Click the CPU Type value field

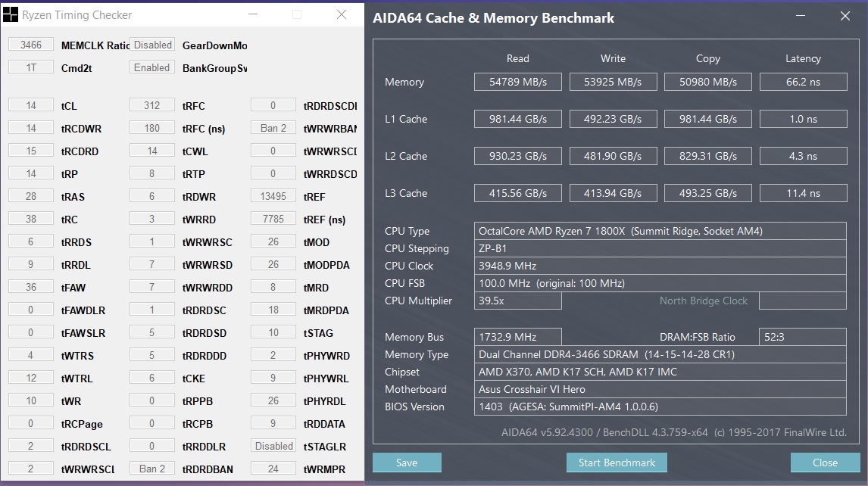click(660, 231)
